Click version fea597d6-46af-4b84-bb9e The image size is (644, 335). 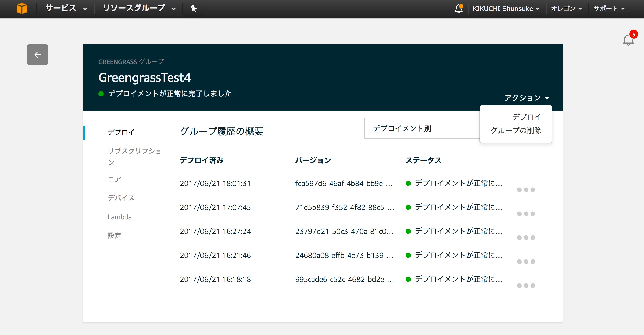[x=344, y=183]
